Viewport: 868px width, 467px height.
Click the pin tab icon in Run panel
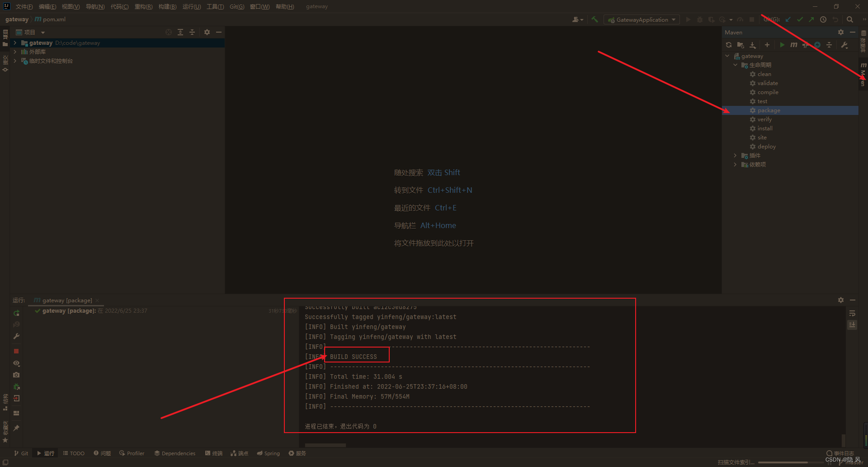(16, 428)
